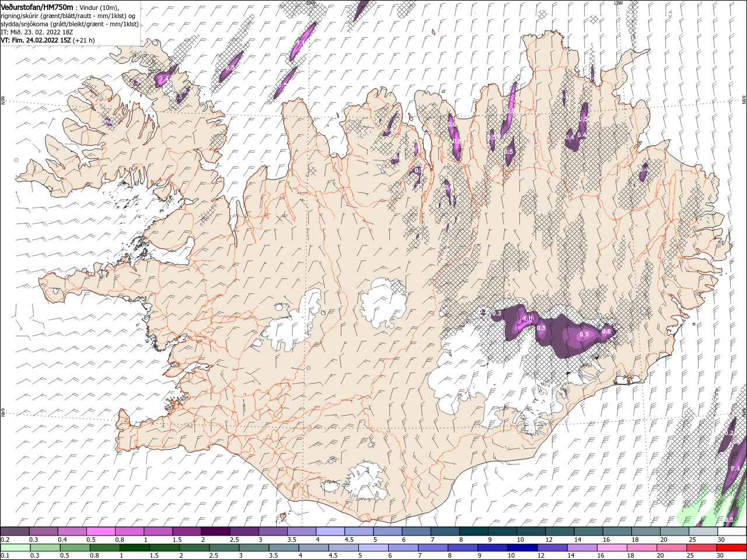Click the darkest purple 2 snow legend swatch
Image resolution: width=747 pixels, height=560 pixels.
[x=215, y=531]
